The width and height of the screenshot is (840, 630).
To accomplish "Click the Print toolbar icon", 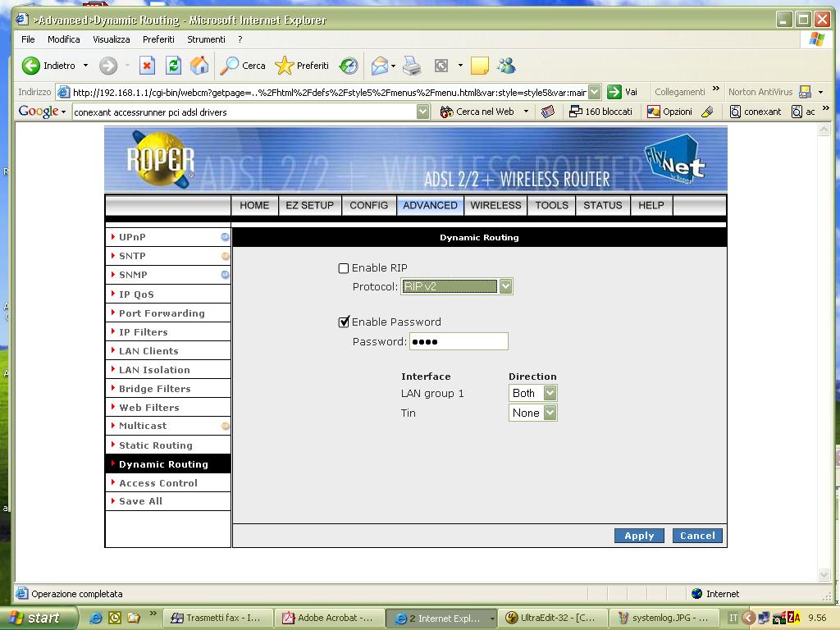I will pos(412,66).
